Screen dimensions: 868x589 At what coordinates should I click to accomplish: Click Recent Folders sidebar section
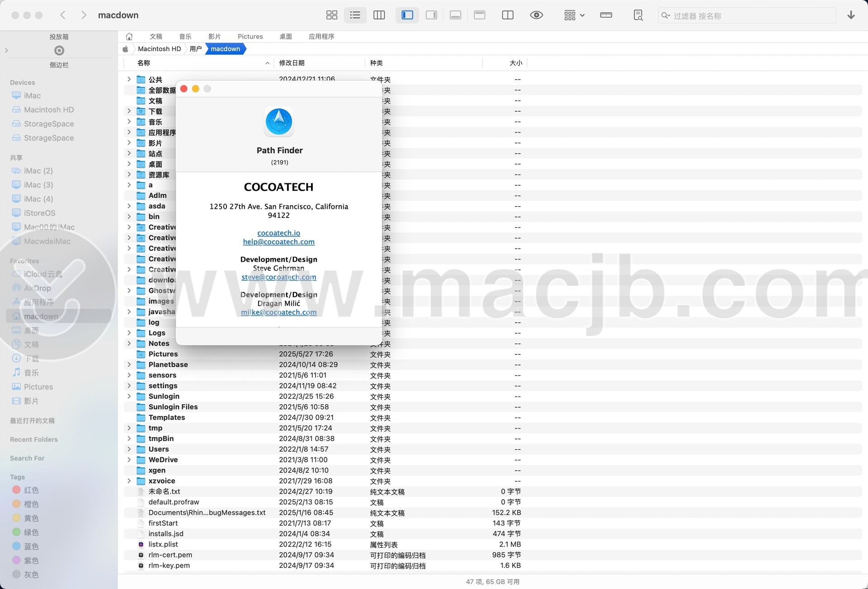click(x=34, y=439)
